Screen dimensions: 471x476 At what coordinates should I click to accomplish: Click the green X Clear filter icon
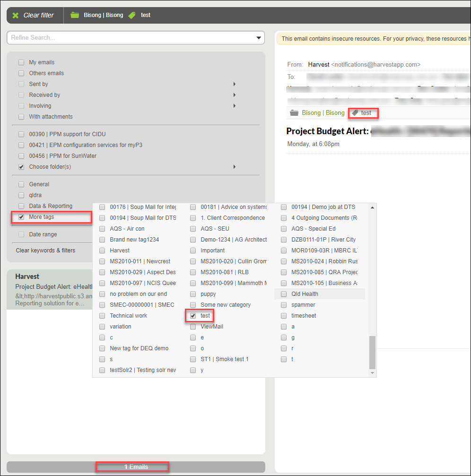(x=16, y=15)
